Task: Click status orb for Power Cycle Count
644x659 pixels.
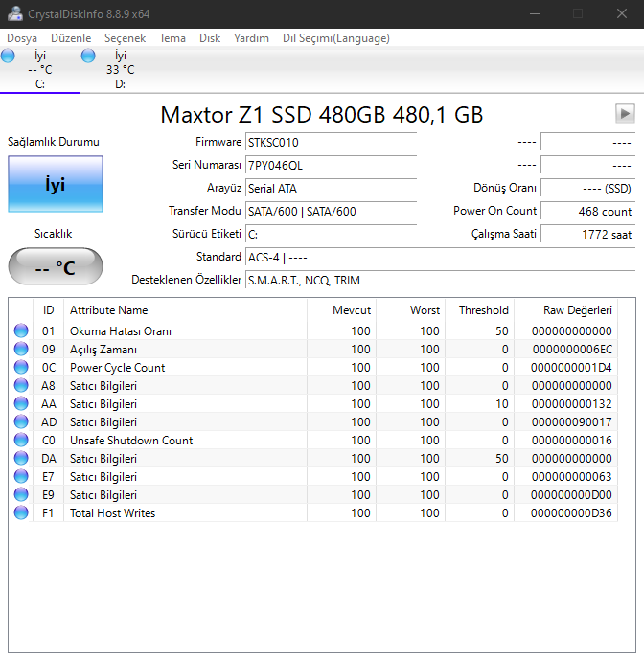Action: point(21,368)
